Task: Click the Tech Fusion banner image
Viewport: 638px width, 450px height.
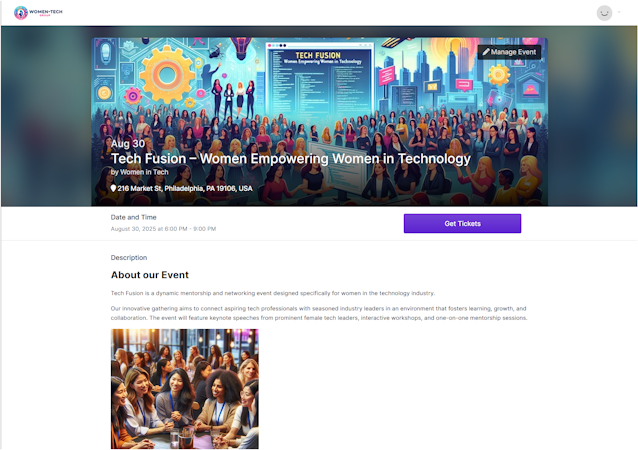Action: point(319,122)
